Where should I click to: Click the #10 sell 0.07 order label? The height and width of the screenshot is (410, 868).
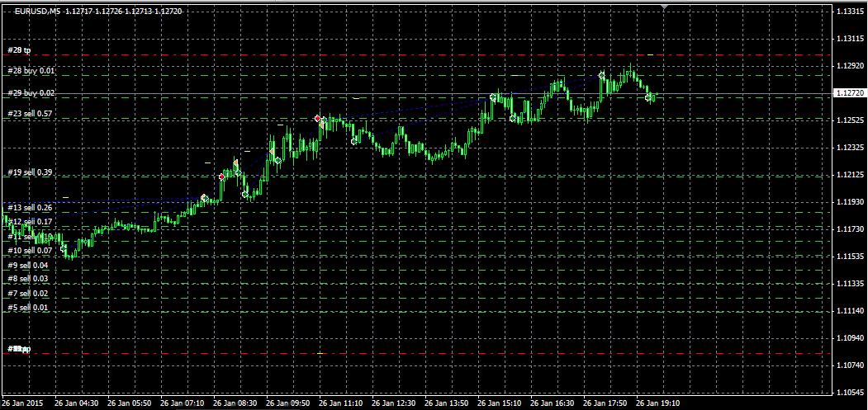click(x=30, y=251)
